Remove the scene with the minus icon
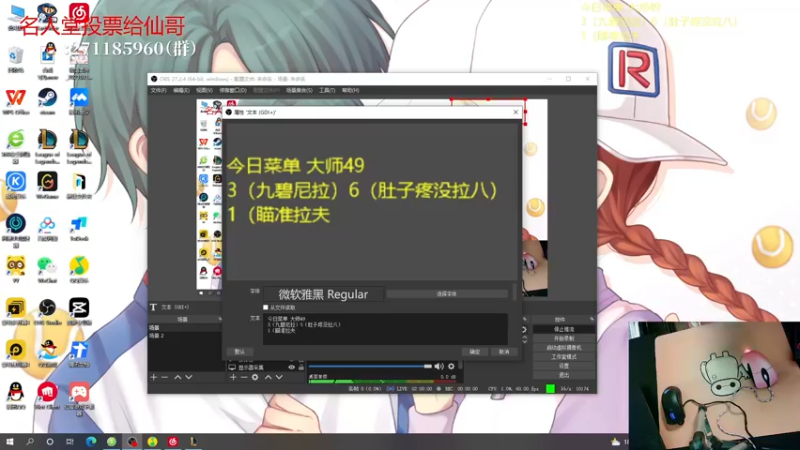This screenshot has width=800, height=450. pyautogui.click(x=164, y=377)
